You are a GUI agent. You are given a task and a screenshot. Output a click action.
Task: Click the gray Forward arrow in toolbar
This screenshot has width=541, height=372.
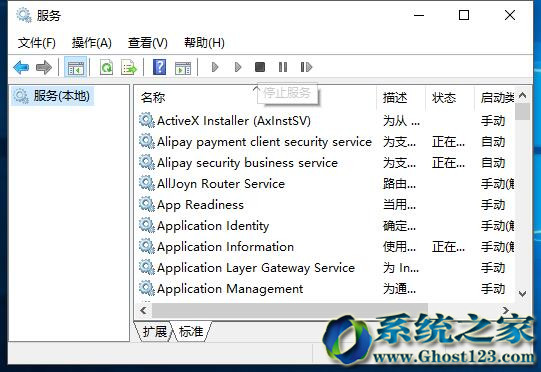tap(44, 67)
